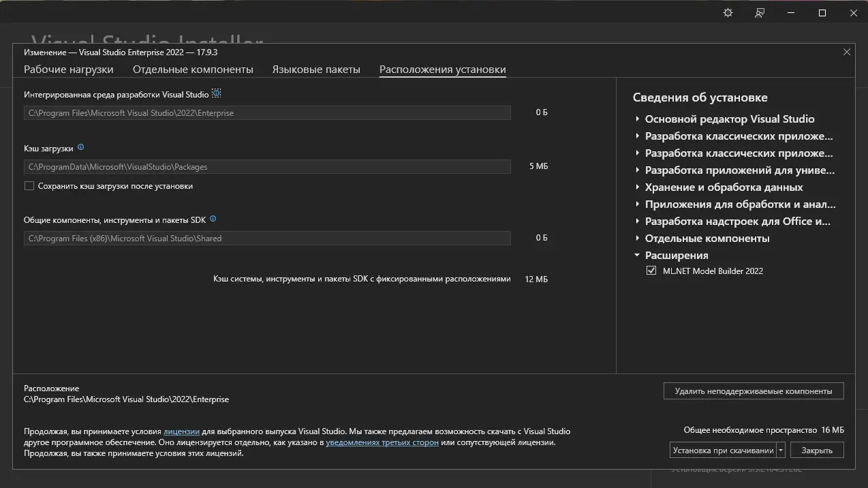This screenshot has width=868, height=488.
Task: Expand Приложения для обработки и анализа section
Action: point(637,204)
